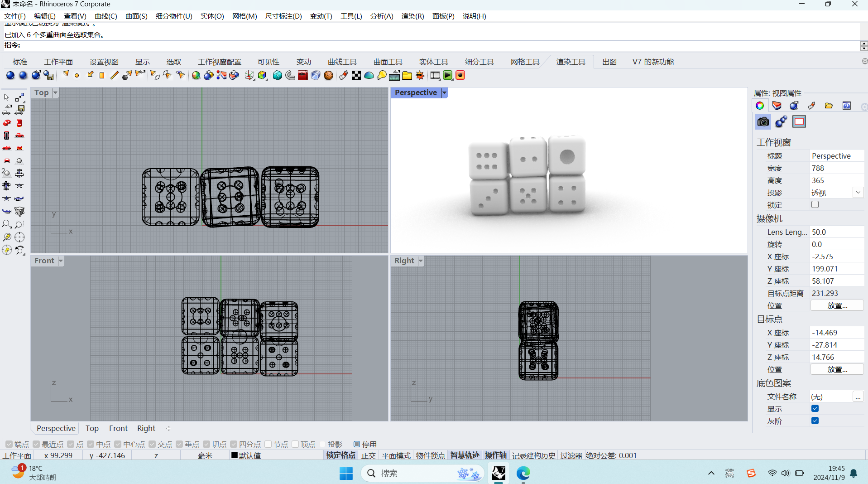Viewport: 868px width, 484px height.
Task: Open the 曲面(S) menu
Action: (x=136, y=16)
